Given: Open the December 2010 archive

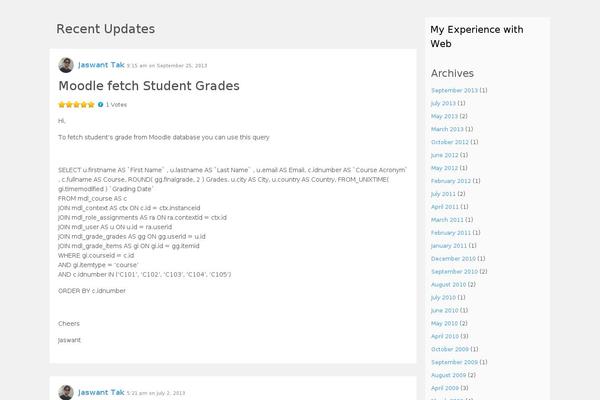Looking at the screenshot, I should pos(453,259).
